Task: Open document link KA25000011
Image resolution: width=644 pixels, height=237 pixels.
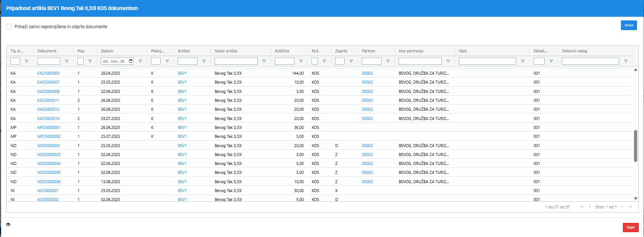Action: (48, 100)
